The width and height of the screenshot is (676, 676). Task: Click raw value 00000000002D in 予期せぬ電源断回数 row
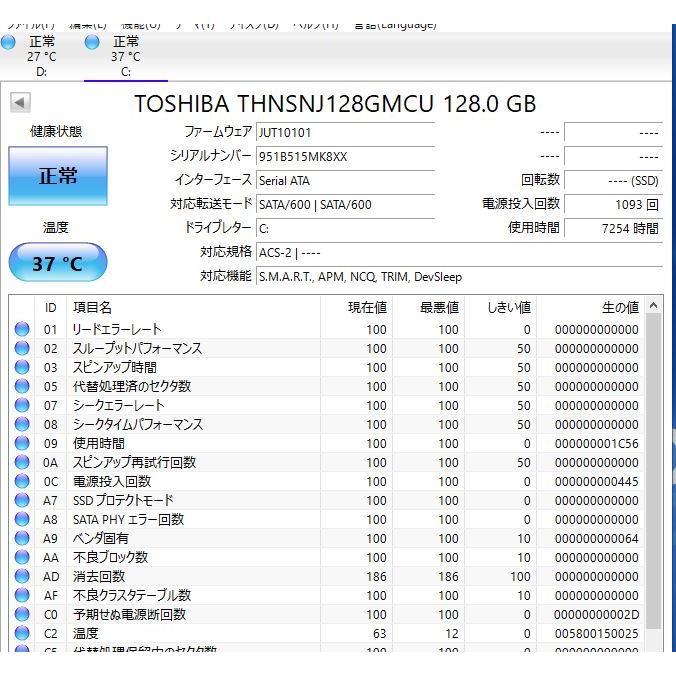(597, 615)
